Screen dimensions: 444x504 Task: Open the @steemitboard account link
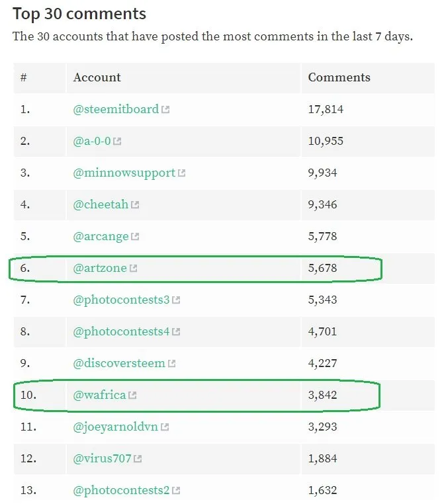116,109
